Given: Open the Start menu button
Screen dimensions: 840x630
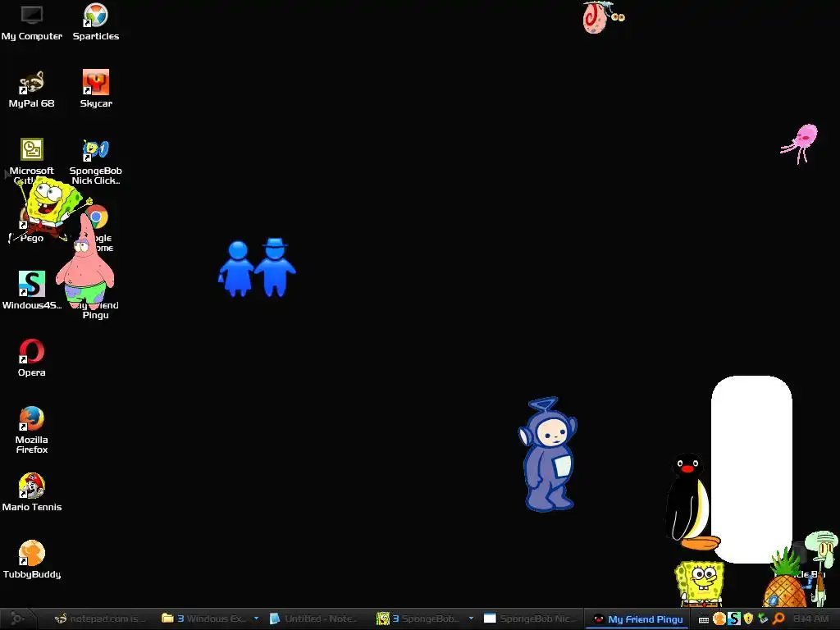Looking at the screenshot, I should pos(18,619).
